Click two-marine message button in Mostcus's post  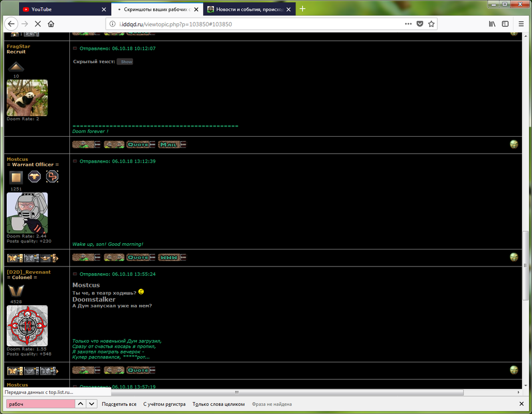(114, 258)
